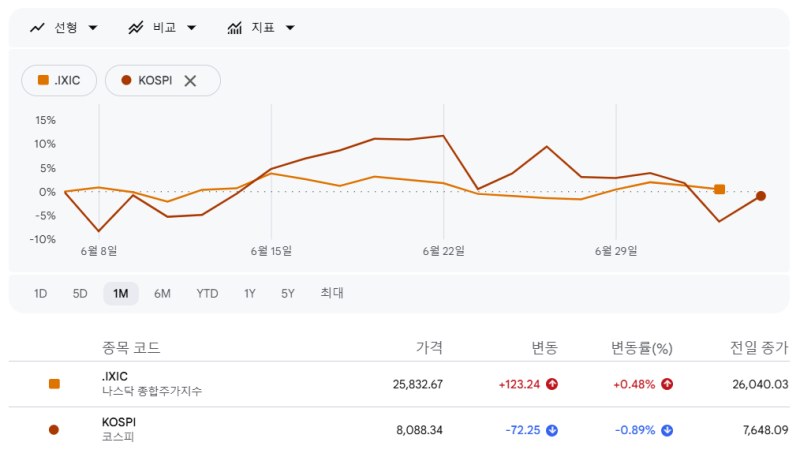Click the 종목 코드 column header

[131, 348]
